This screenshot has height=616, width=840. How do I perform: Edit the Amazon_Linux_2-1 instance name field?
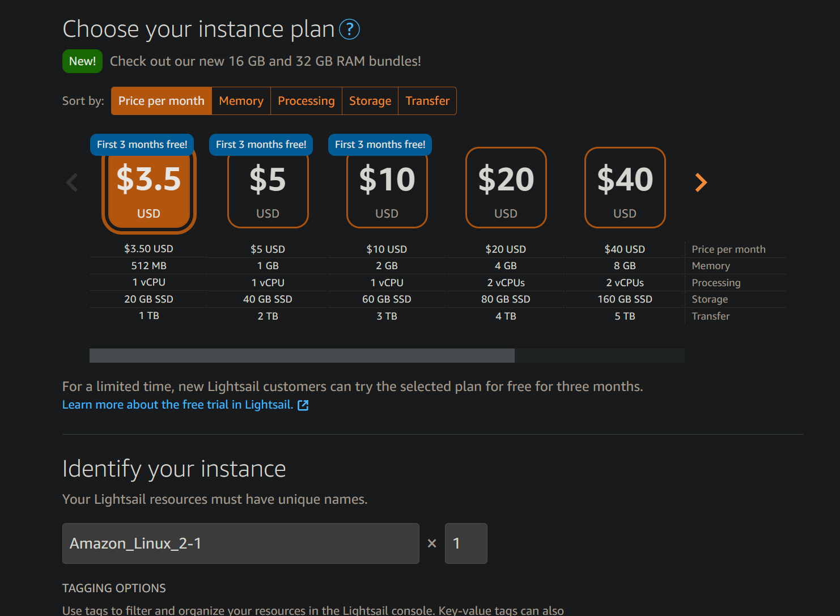click(240, 543)
